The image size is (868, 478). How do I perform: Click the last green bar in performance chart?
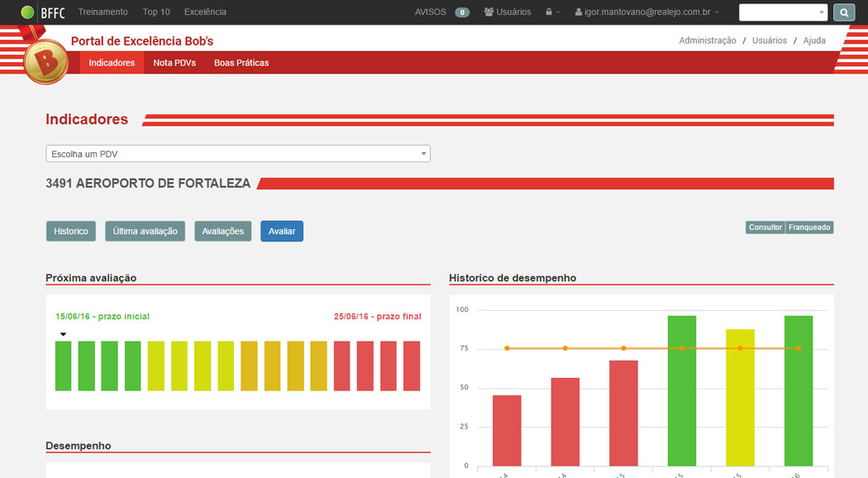(799, 391)
